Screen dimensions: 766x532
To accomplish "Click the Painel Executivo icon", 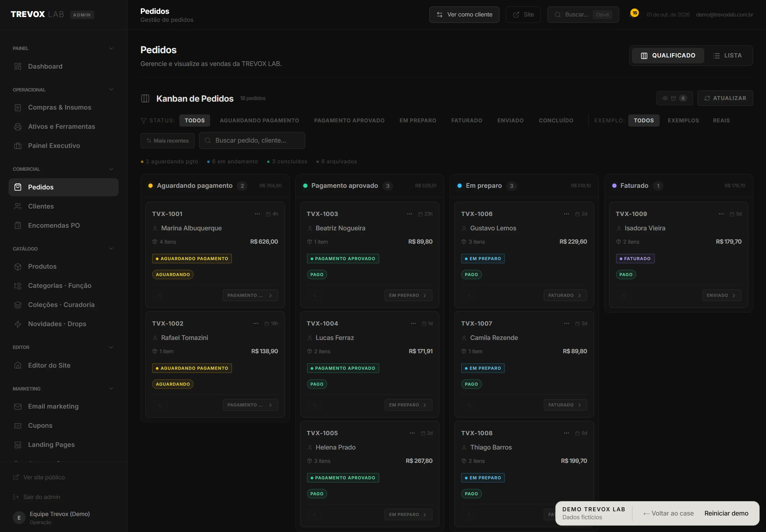I will coord(18,146).
